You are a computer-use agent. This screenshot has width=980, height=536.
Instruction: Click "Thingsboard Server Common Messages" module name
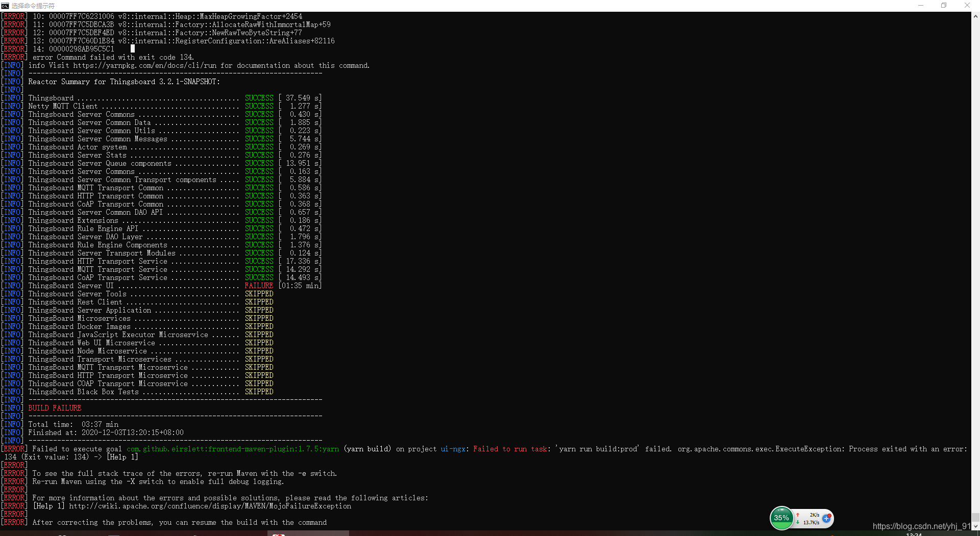click(97, 139)
